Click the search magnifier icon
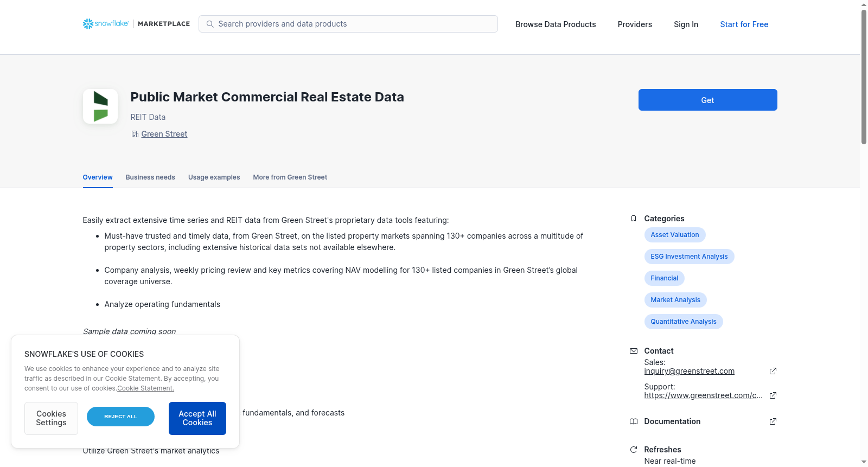 coord(210,24)
